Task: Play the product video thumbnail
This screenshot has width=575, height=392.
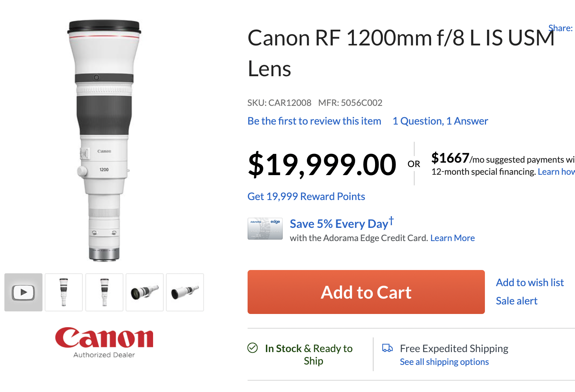Action: tap(23, 292)
